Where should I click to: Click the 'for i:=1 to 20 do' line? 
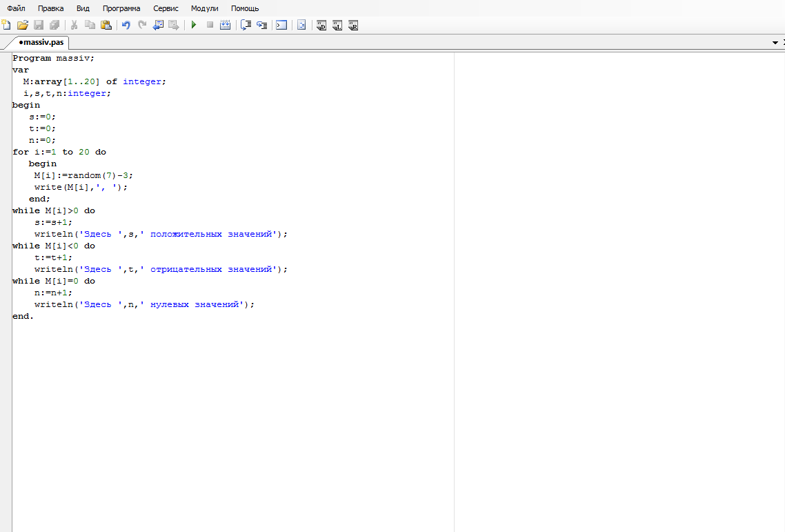59,152
